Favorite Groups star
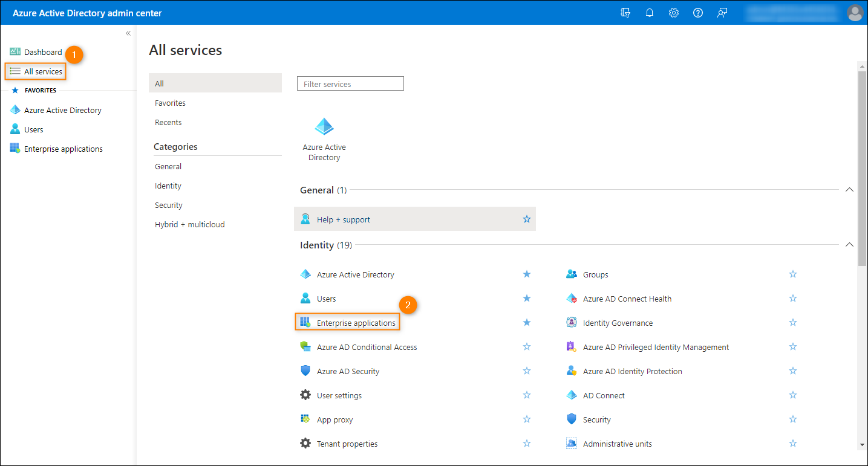Image resolution: width=868 pixels, height=466 pixels. tap(793, 274)
